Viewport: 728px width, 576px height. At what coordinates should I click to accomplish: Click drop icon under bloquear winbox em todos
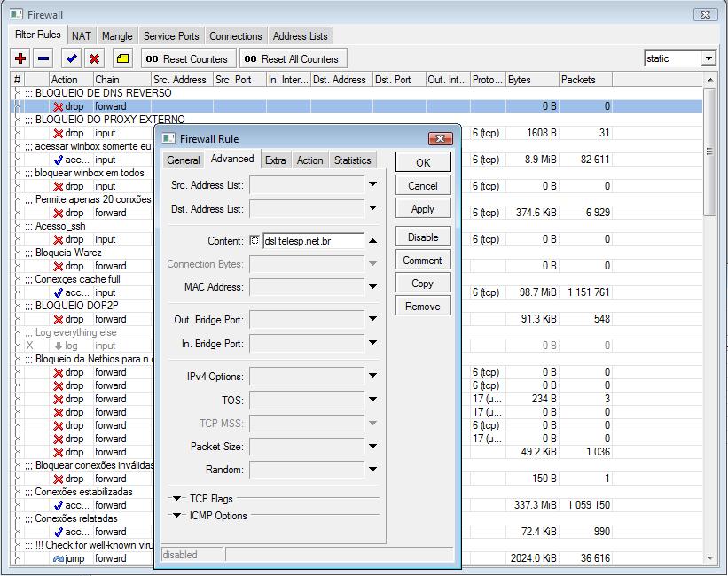(x=58, y=187)
